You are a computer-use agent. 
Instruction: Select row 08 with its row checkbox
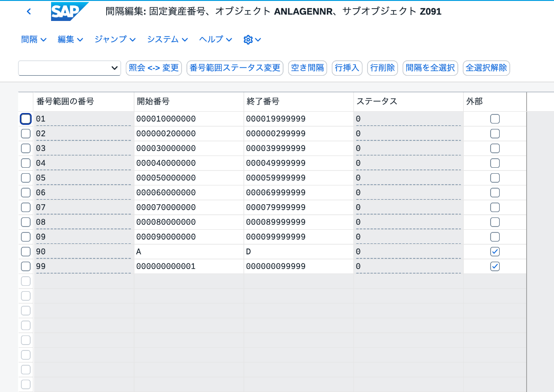click(x=26, y=222)
